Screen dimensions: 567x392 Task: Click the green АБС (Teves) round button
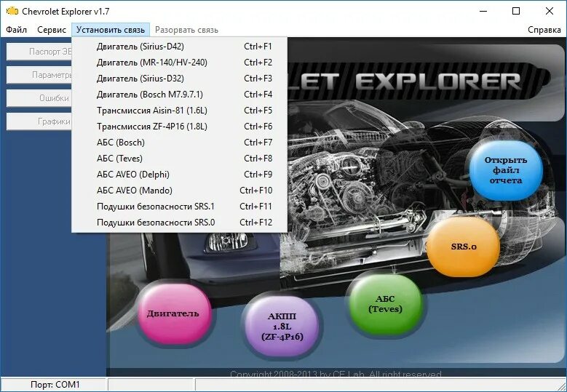[385, 303]
